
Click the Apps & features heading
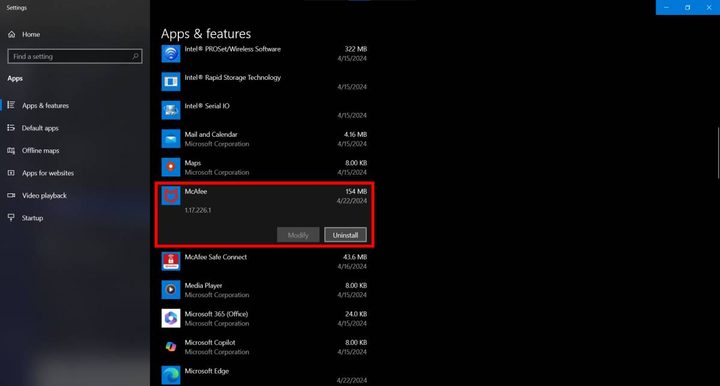point(206,34)
